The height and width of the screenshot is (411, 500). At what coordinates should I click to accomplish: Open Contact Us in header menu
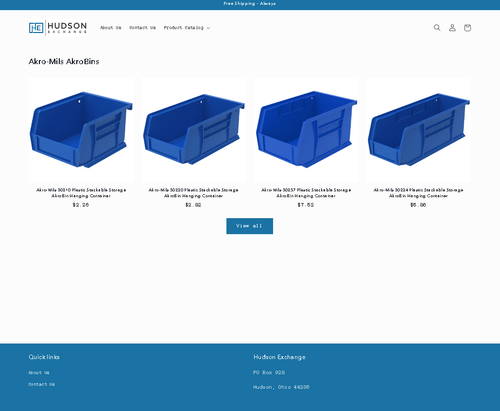tap(142, 28)
